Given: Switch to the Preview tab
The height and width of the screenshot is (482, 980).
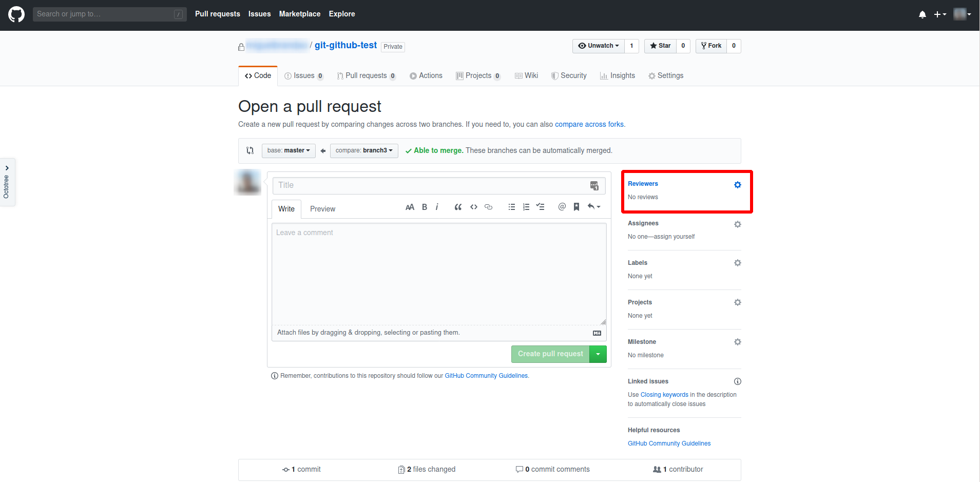Looking at the screenshot, I should coord(322,209).
